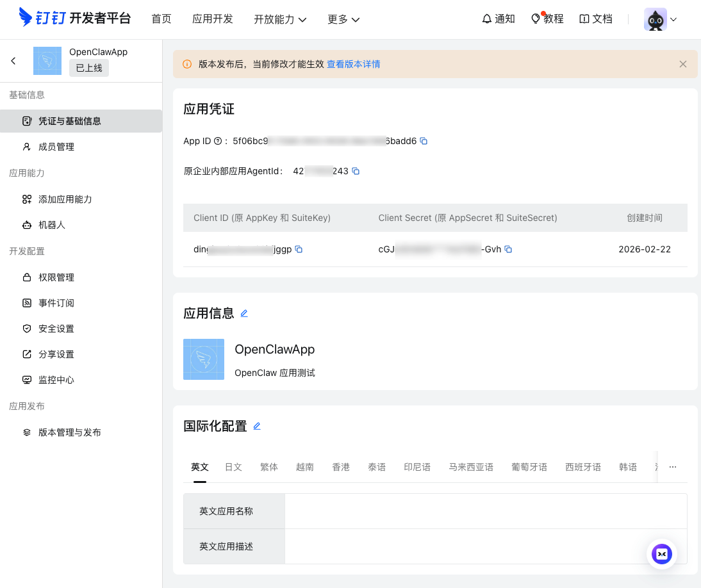Switch to the 韩语 language tab
Image resolution: width=701 pixels, height=588 pixels.
pos(628,467)
